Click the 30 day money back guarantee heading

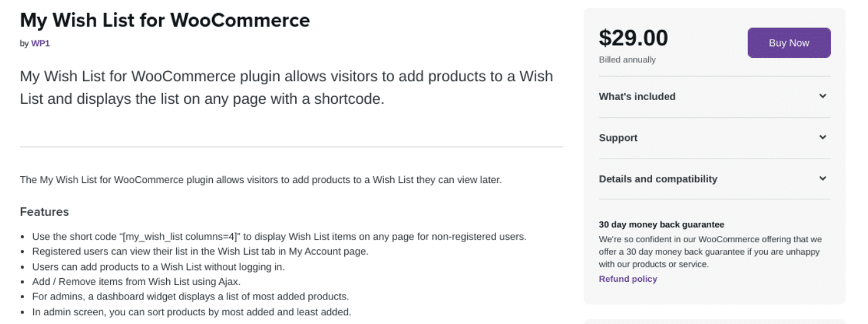[x=662, y=225]
